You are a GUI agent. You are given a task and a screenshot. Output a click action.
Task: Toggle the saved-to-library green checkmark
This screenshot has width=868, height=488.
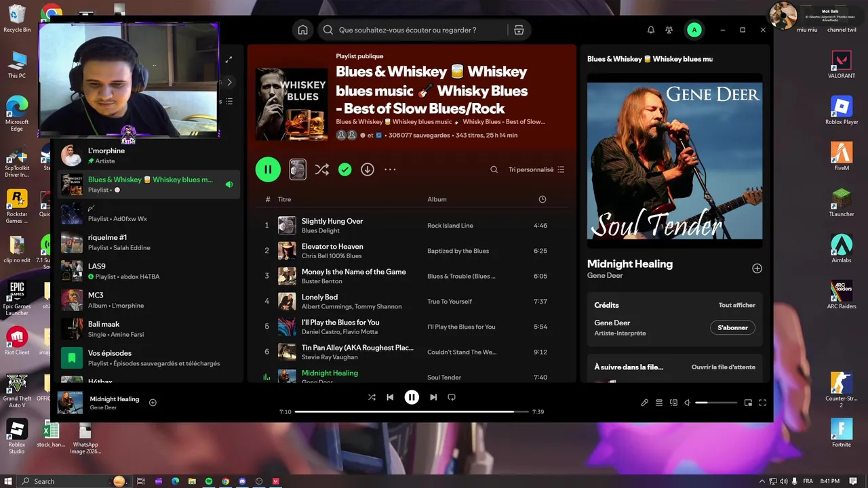345,169
